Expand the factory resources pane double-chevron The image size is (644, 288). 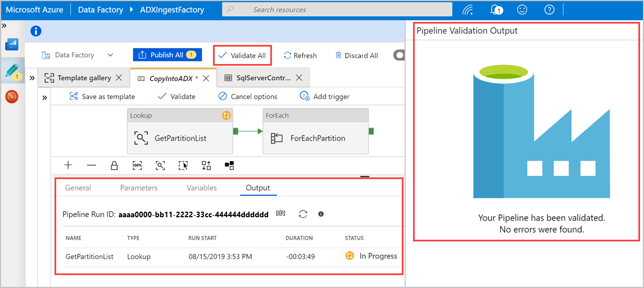32,78
